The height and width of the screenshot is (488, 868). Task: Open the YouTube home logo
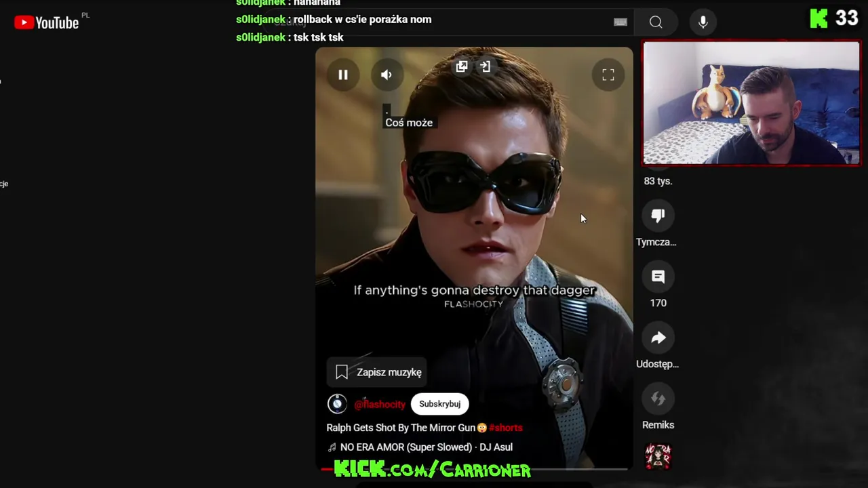47,22
